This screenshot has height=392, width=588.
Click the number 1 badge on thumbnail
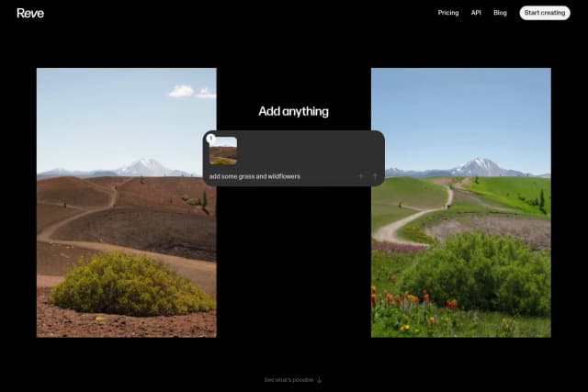coord(211,139)
